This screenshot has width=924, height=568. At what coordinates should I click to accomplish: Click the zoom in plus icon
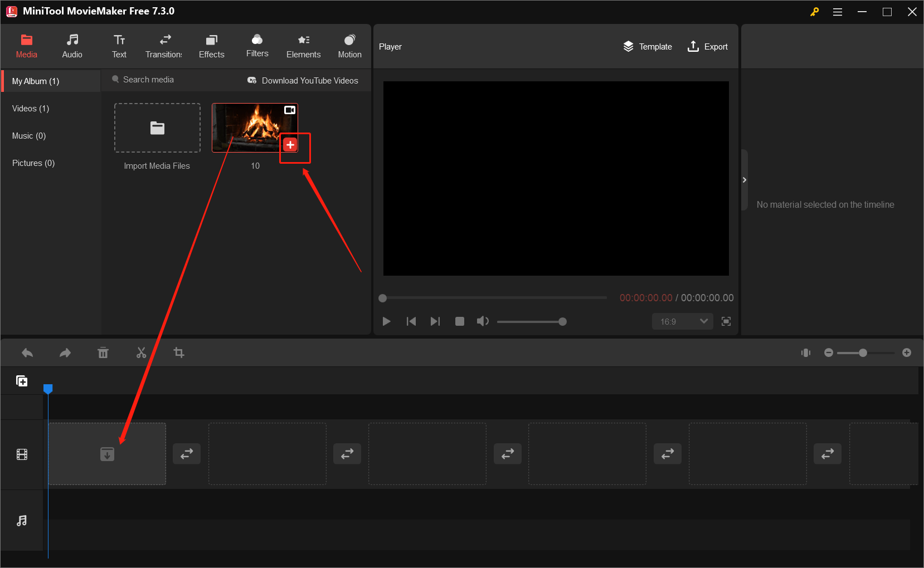click(x=907, y=352)
